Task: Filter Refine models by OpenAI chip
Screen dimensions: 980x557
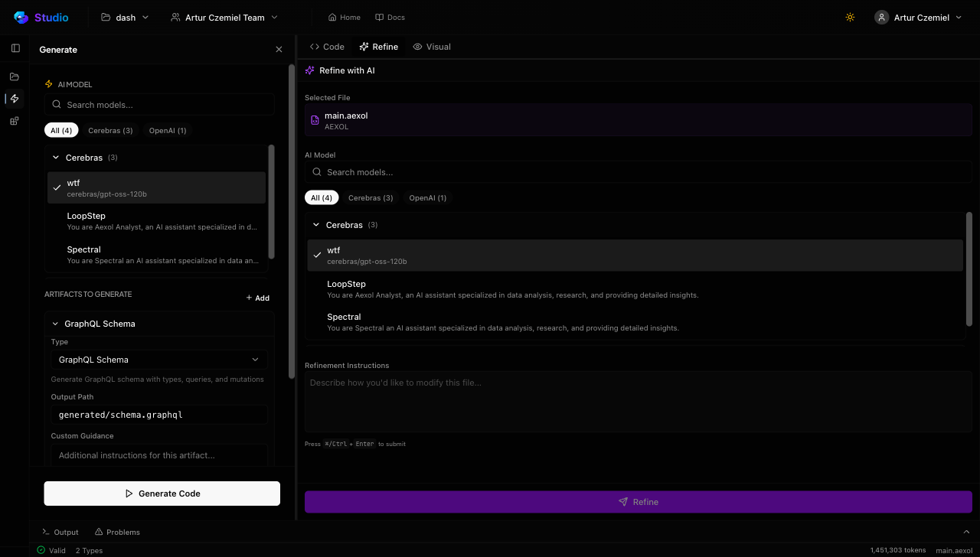Action: click(x=427, y=198)
